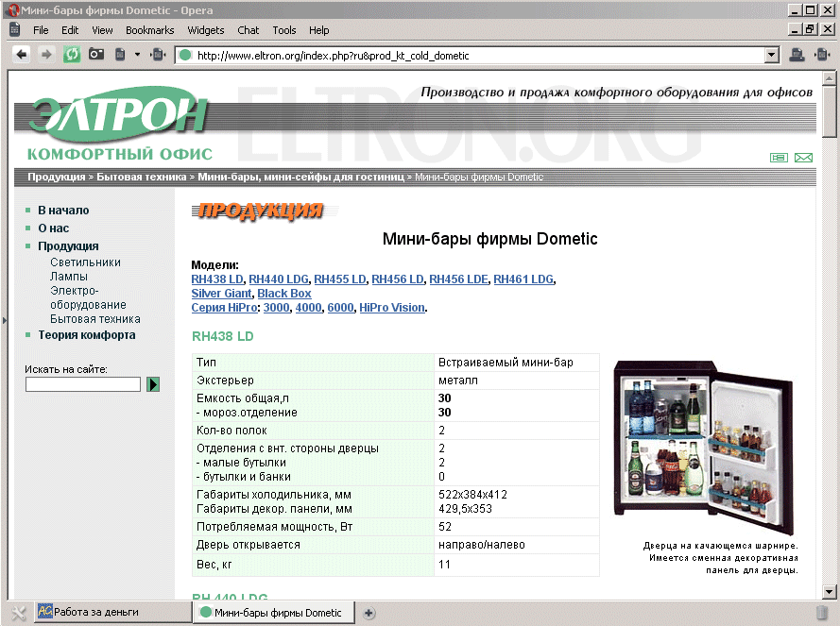Screen dimensions: 840x626
Task: Click the page icon left of the File menu
Action: click(15, 29)
